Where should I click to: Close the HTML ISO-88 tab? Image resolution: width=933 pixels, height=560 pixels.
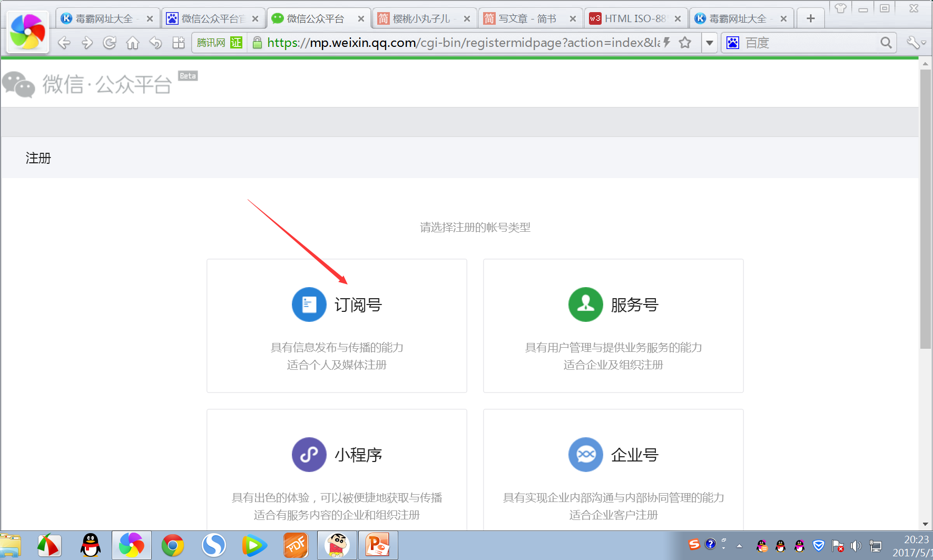click(677, 19)
